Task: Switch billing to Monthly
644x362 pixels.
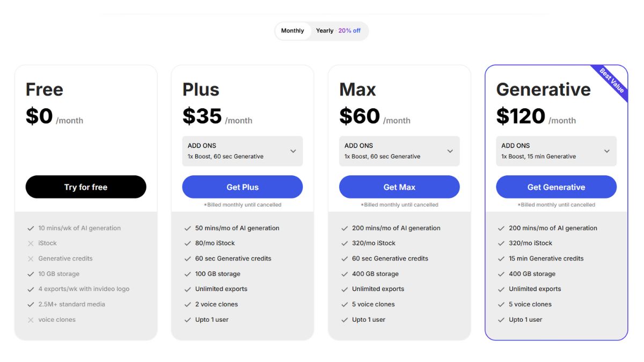Action: pyautogui.click(x=292, y=31)
